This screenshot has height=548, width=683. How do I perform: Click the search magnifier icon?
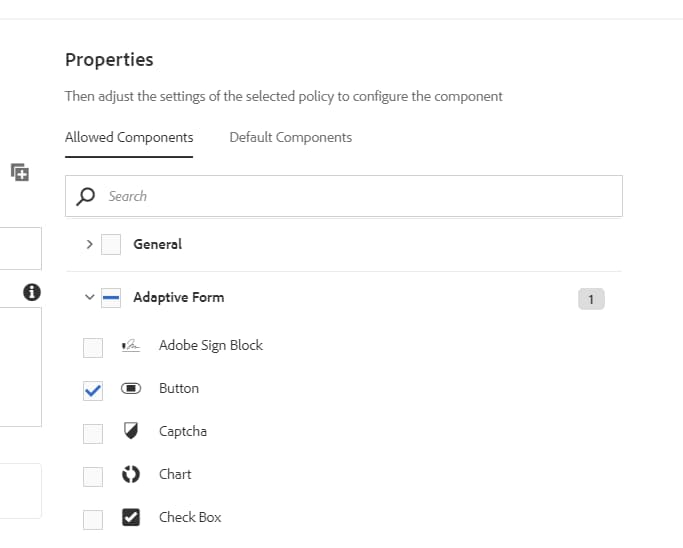click(88, 196)
